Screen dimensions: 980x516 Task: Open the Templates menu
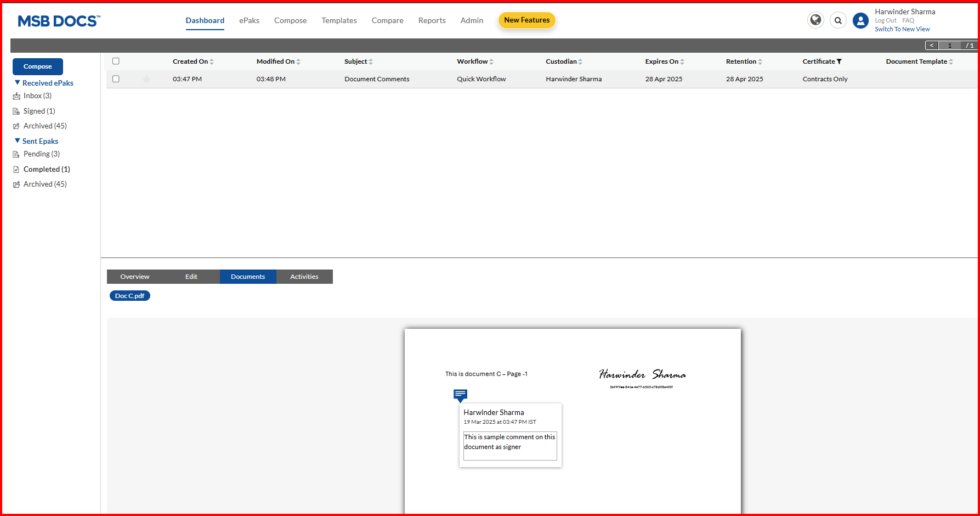tap(339, 20)
